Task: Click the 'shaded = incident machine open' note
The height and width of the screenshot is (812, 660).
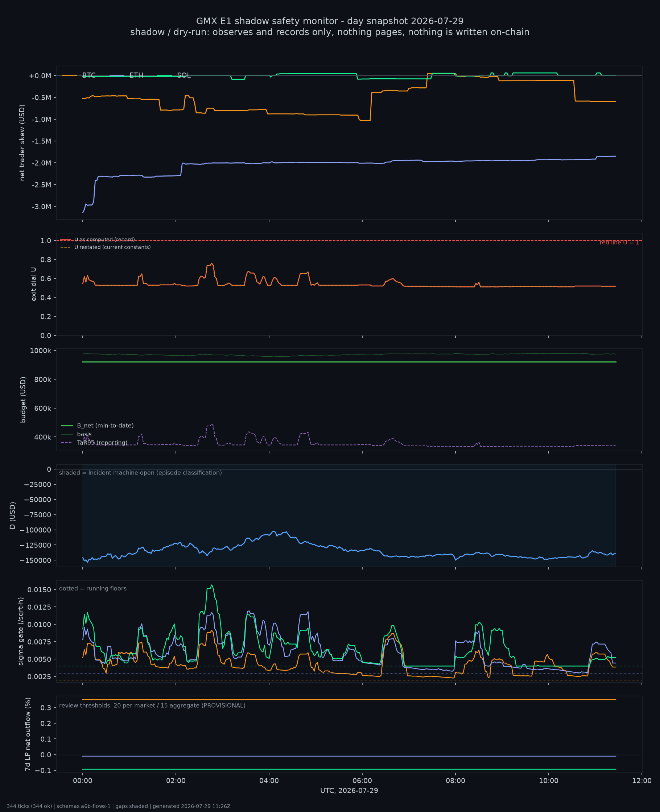Action: (140, 473)
